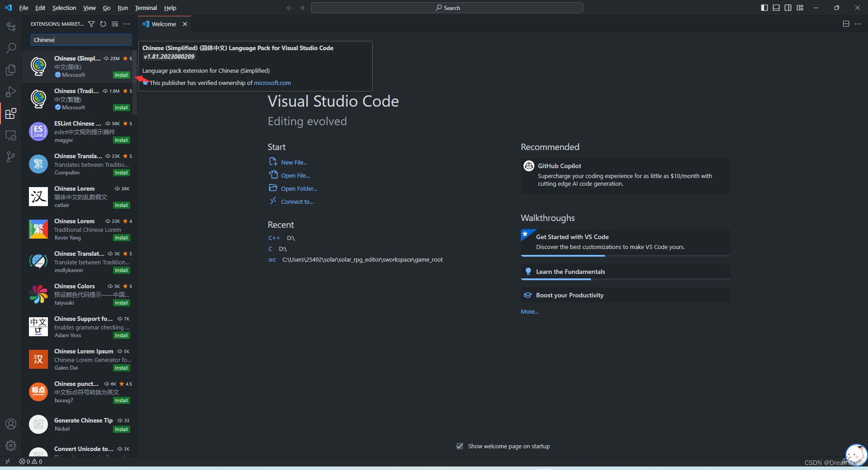Open the Edit menu
Viewport: 868px width, 470px height.
click(x=40, y=8)
